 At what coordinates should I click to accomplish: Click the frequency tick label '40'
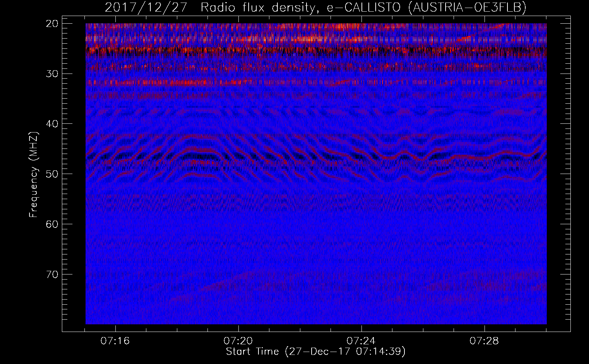[52, 124]
